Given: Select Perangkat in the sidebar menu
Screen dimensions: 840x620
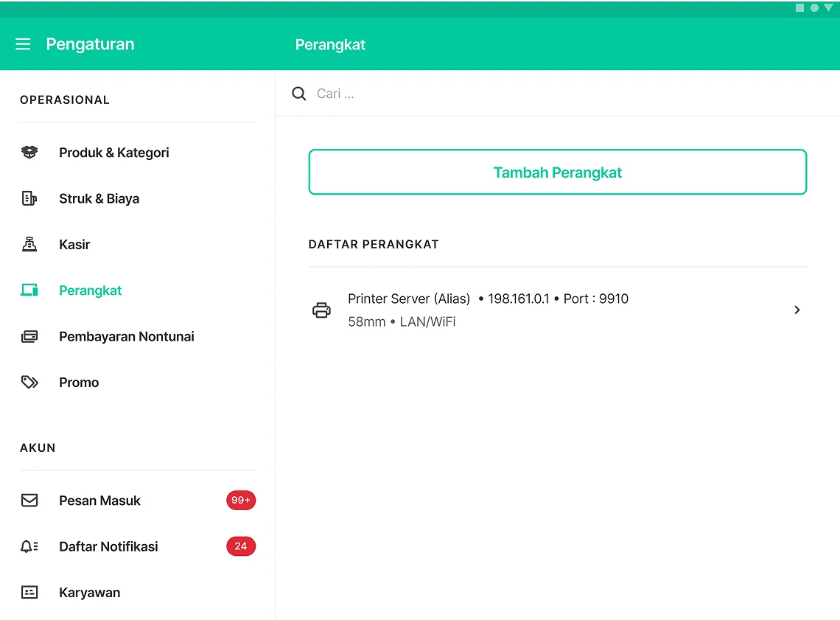Looking at the screenshot, I should coord(90,290).
